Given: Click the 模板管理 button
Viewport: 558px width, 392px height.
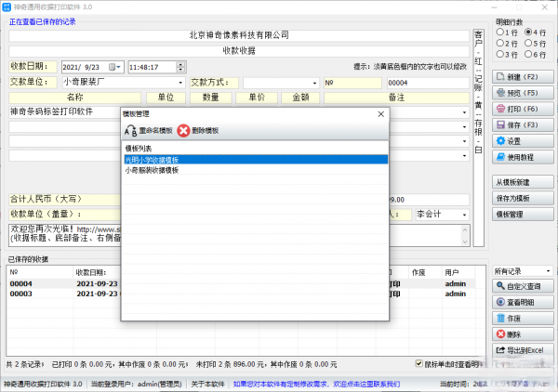Looking at the screenshot, I should click(x=524, y=214).
